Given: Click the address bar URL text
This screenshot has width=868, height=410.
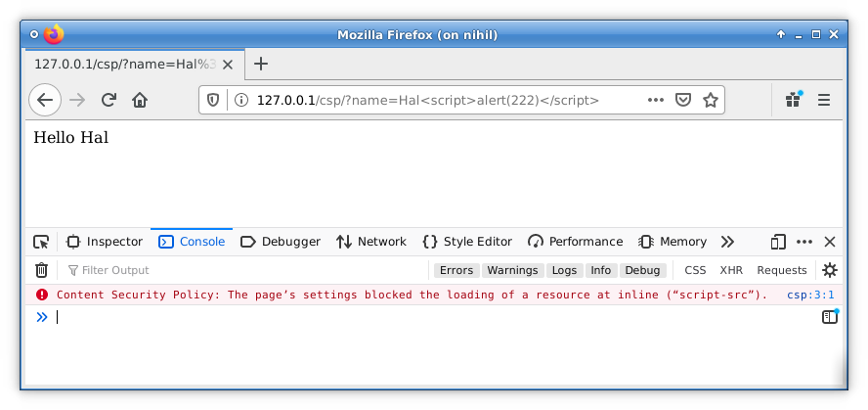Looking at the screenshot, I should point(428,100).
